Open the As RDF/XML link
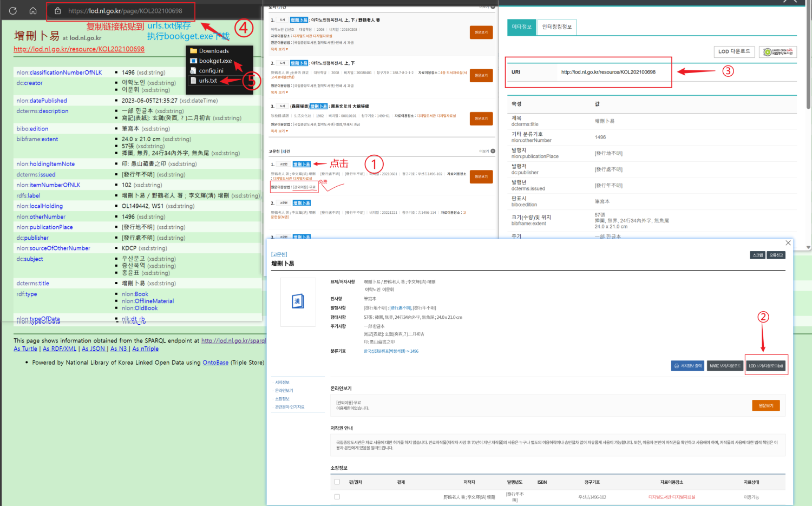The height and width of the screenshot is (506, 812). tap(60, 349)
